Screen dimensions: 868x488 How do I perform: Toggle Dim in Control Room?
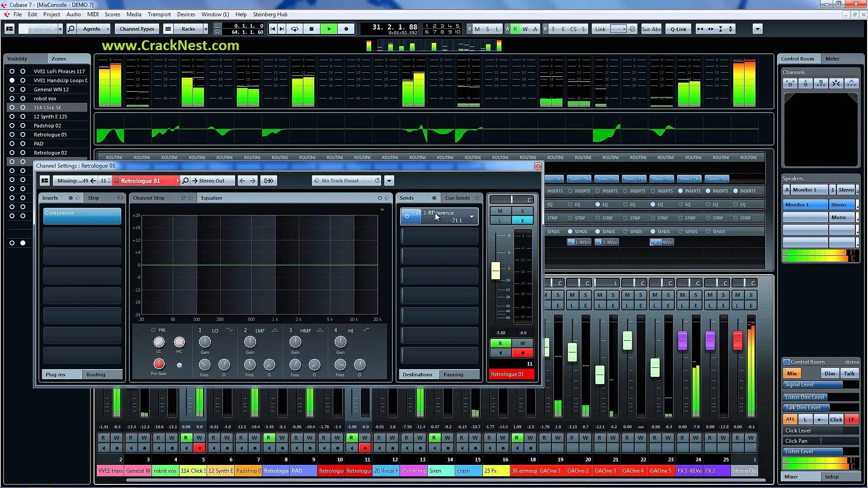point(830,374)
